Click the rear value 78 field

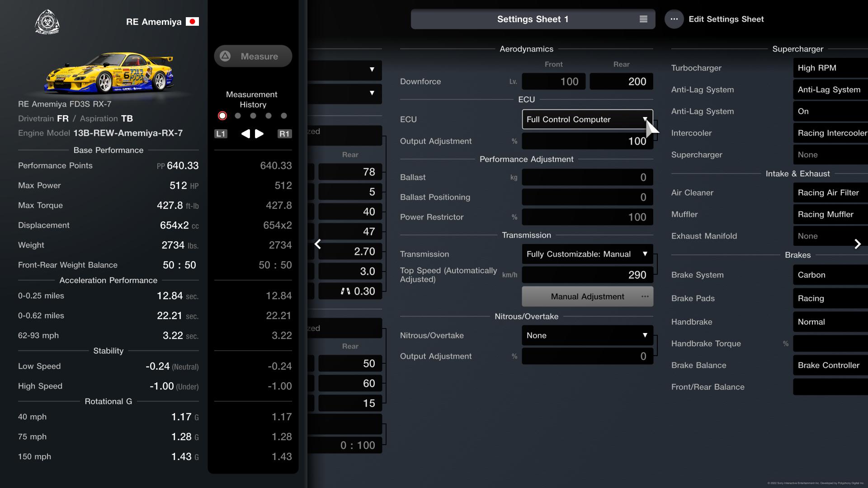coord(350,172)
